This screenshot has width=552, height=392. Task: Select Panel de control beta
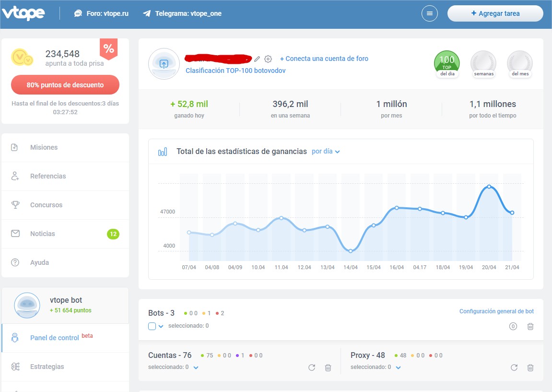(65, 338)
